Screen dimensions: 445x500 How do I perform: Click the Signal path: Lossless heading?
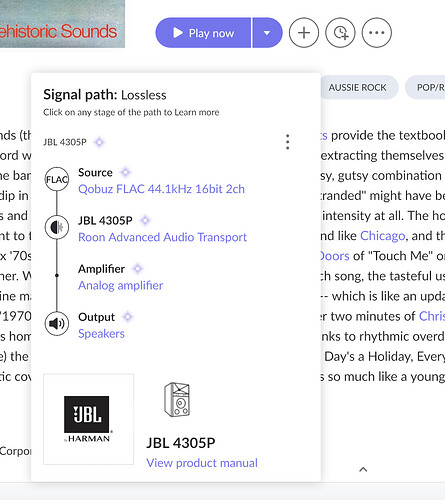point(105,95)
